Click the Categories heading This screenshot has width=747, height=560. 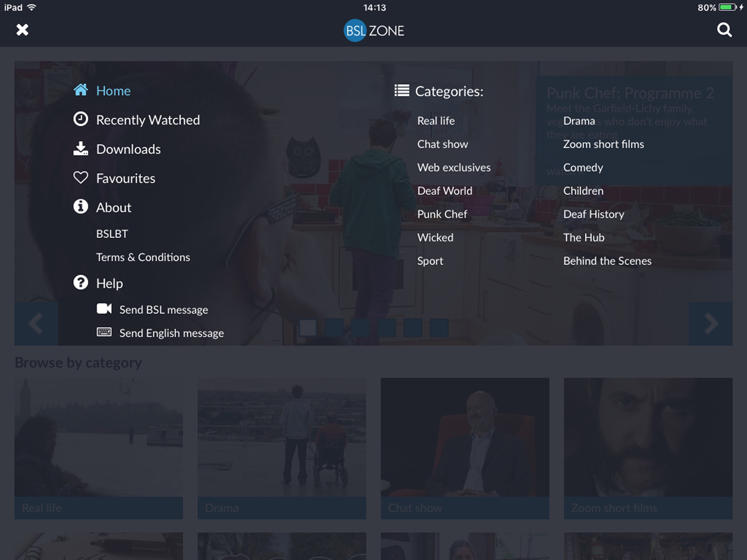(x=449, y=91)
